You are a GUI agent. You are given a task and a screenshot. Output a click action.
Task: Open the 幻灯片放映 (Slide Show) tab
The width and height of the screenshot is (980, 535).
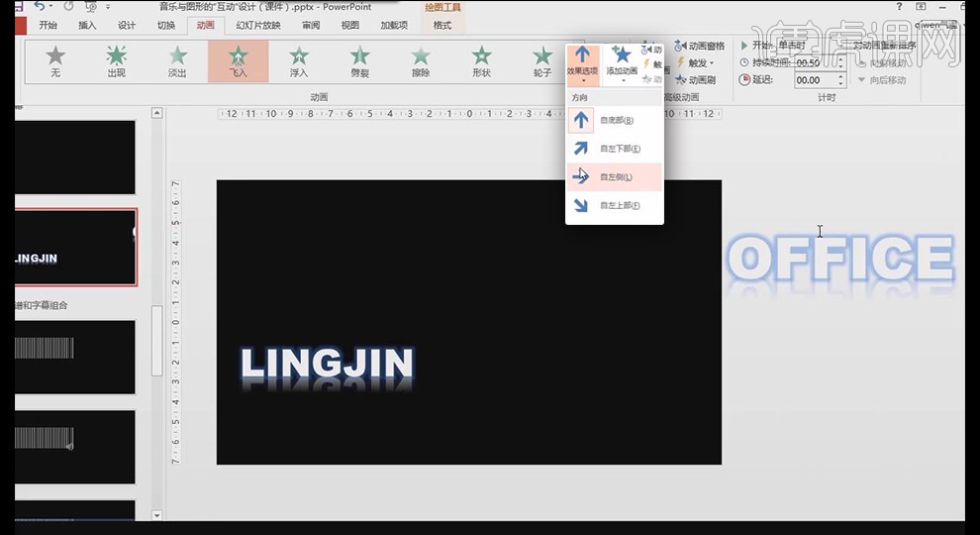[x=258, y=25]
